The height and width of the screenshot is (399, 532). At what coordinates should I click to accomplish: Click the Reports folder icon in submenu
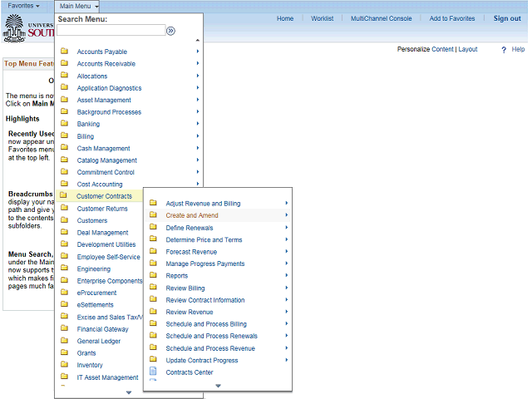click(153, 276)
